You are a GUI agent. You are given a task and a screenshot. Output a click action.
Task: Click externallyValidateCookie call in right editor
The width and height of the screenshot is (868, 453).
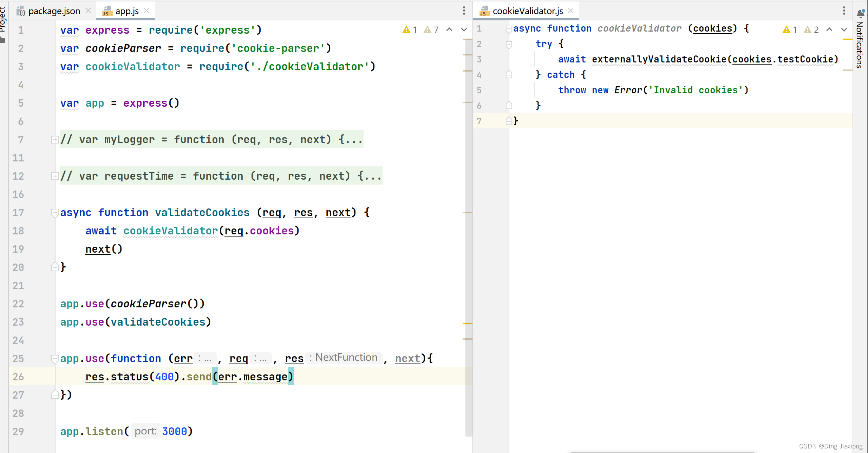point(659,59)
